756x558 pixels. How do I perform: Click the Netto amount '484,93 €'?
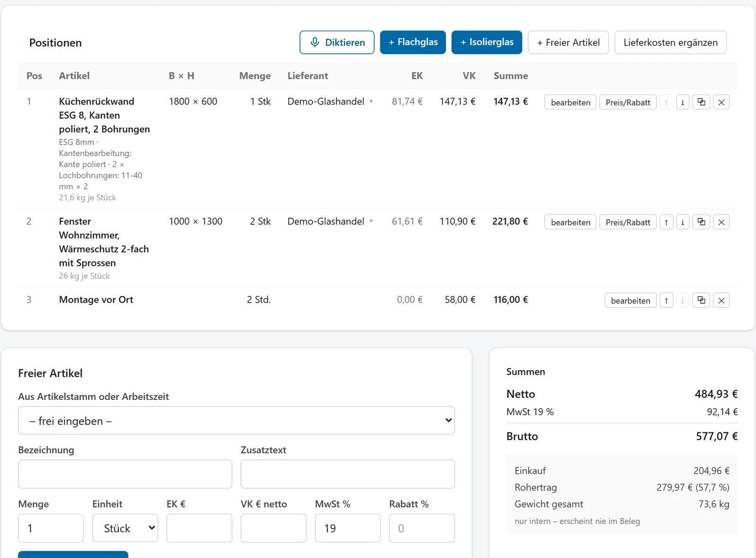pos(716,394)
